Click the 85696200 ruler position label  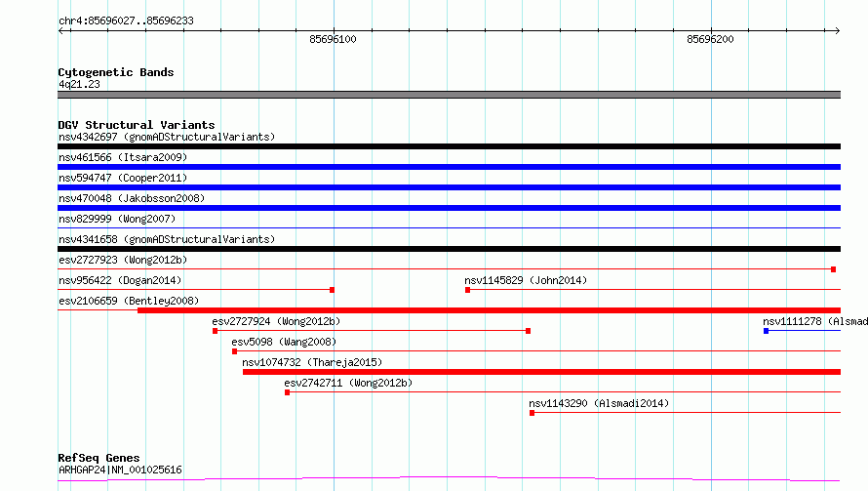click(710, 39)
